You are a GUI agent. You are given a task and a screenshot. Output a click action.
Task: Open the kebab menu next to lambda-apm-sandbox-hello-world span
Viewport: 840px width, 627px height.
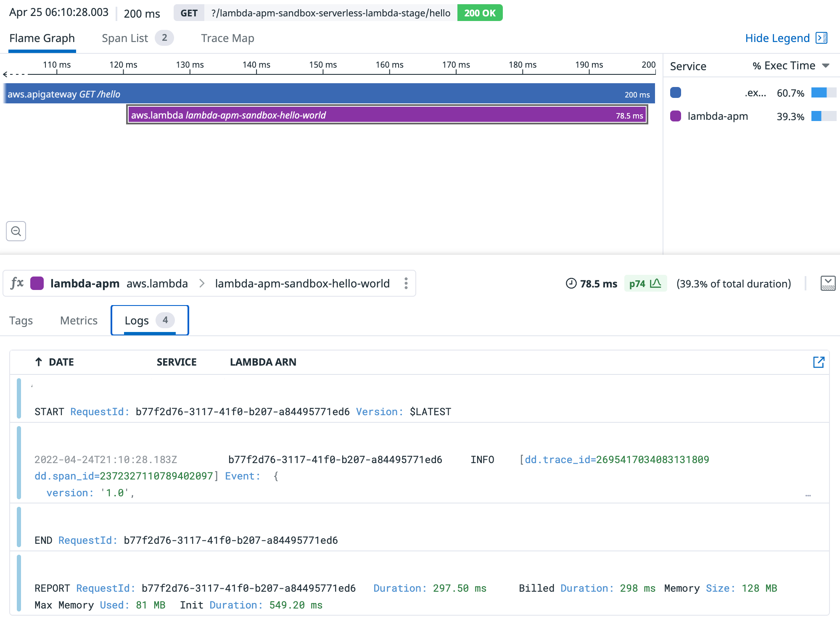point(406,283)
